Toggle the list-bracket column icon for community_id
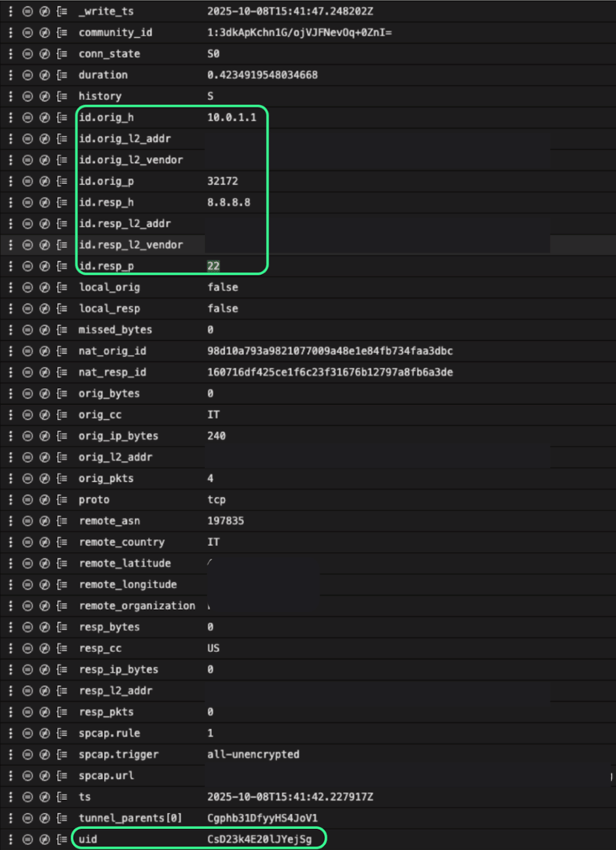The width and height of the screenshot is (616, 850). pos(62,33)
